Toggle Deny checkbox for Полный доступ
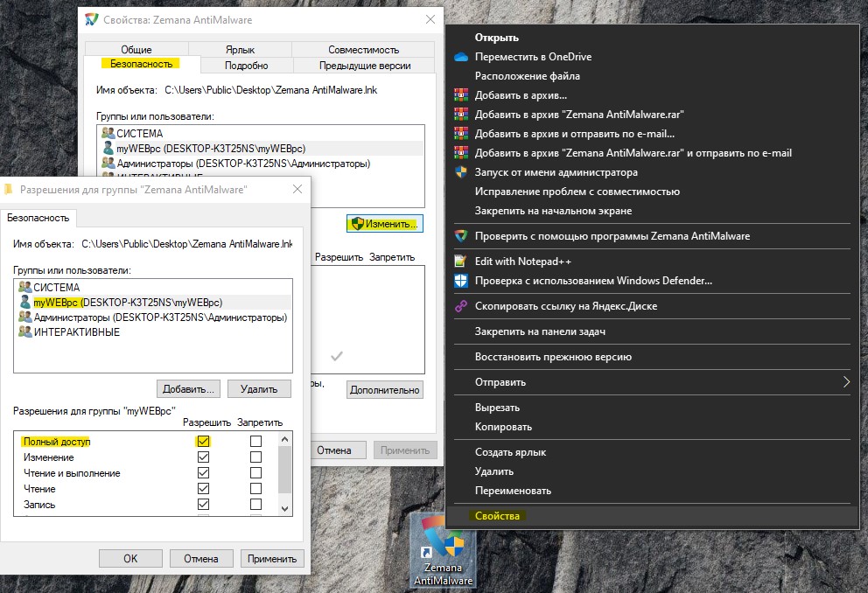 pyautogui.click(x=255, y=442)
